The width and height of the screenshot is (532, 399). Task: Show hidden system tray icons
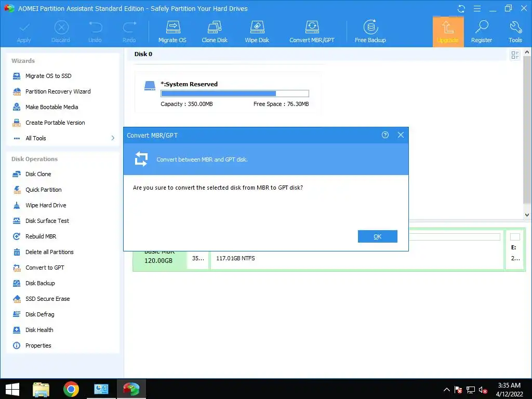(x=447, y=390)
